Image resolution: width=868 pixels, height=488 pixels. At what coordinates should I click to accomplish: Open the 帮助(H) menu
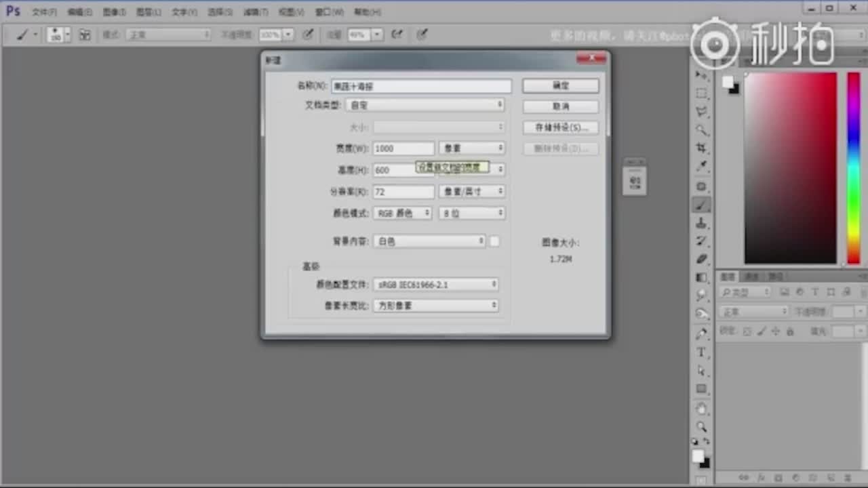click(x=367, y=12)
